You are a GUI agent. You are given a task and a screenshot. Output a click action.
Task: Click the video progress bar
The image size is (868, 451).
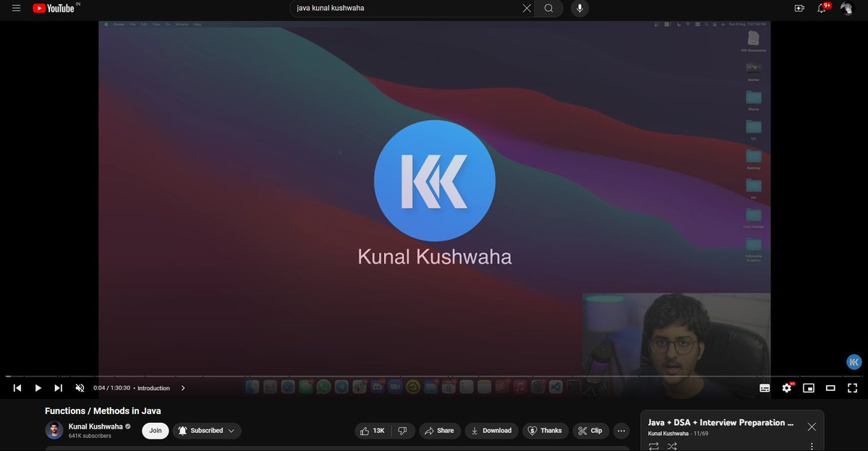tap(434, 376)
